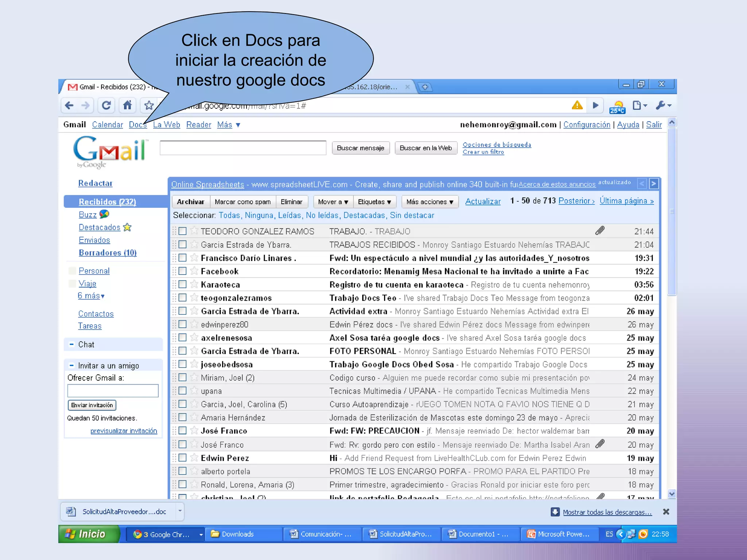
Task: Check the teogonzalezramos message checkbox
Action: tap(183, 297)
